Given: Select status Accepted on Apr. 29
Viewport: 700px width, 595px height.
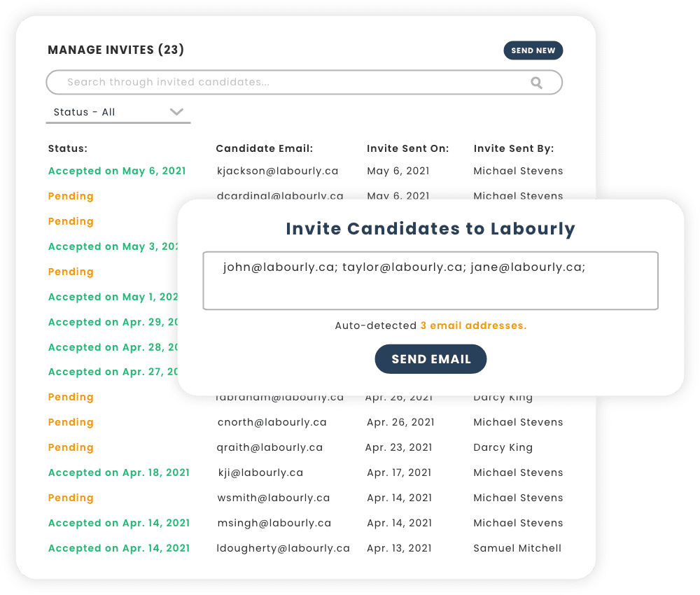Looking at the screenshot, I should (x=113, y=322).
